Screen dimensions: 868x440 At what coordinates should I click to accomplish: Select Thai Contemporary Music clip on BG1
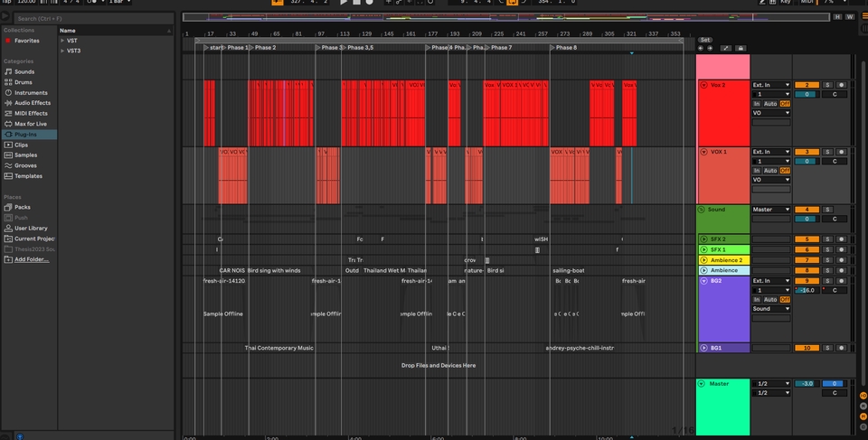tap(279, 348)
